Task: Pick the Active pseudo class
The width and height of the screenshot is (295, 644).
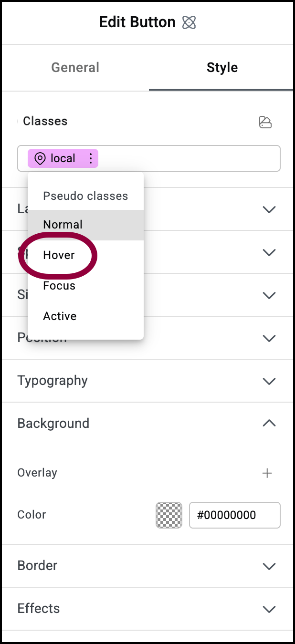Action: tap(60, 316)
